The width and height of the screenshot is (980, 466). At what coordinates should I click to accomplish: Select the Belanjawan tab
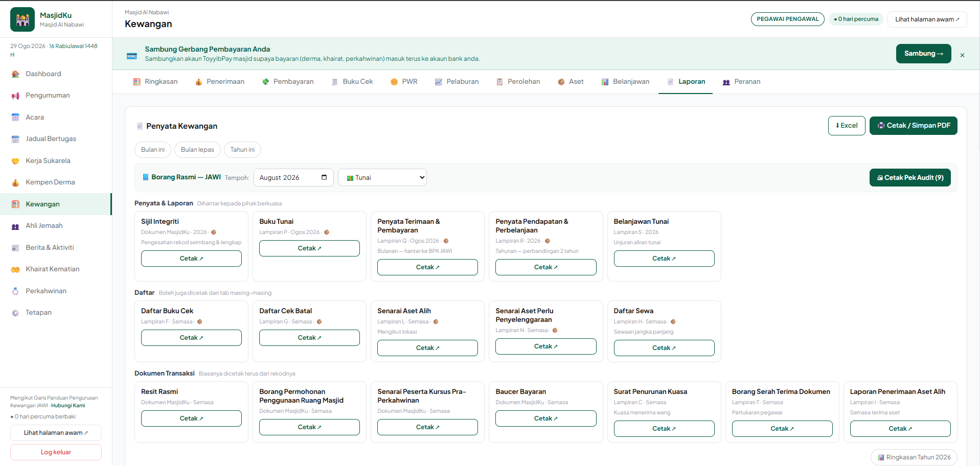pyautogui.click(x=625, y=82)
